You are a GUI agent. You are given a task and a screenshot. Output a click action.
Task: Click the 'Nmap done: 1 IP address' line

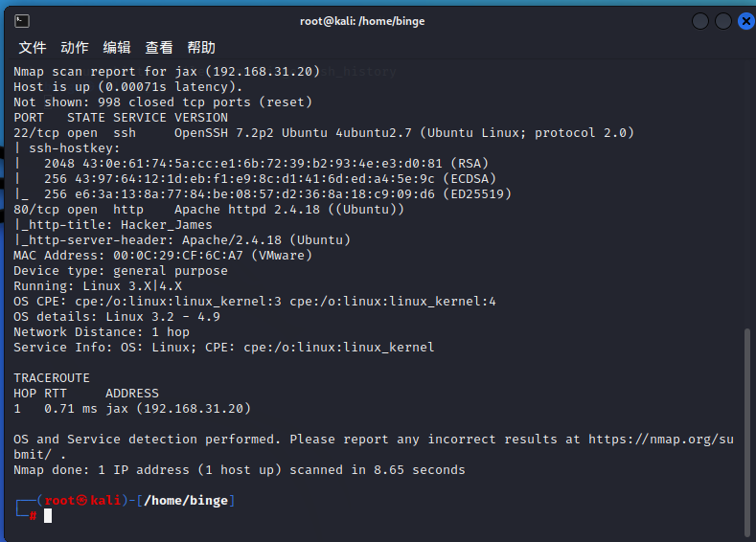pos(240,470)
